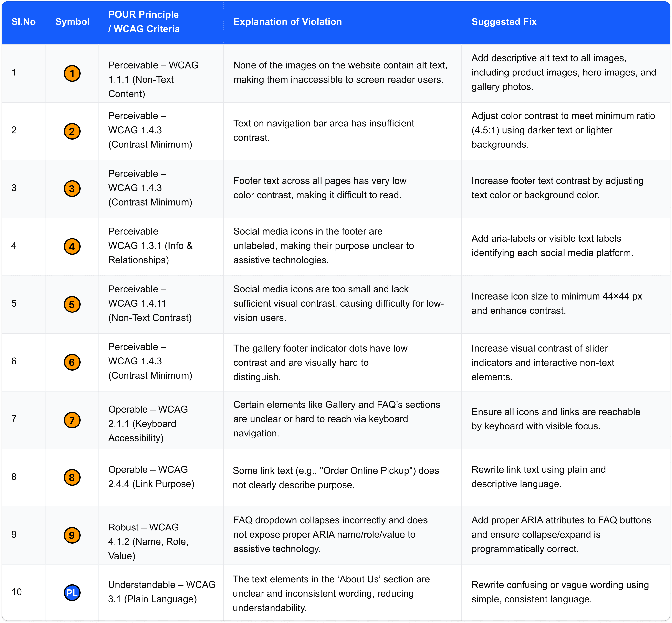
Task: Click the orange number 1 symbol badge
Action: pos(72,73)
